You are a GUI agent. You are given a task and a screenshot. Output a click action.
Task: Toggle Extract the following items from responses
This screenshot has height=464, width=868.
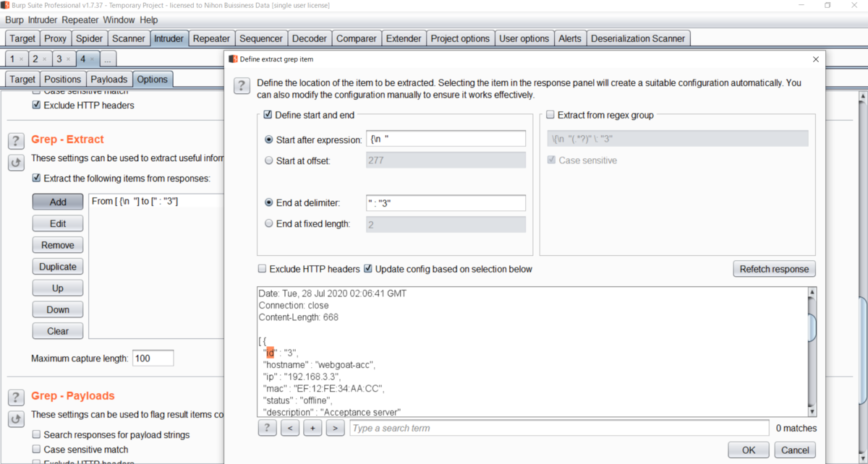[x=36, y=179]
